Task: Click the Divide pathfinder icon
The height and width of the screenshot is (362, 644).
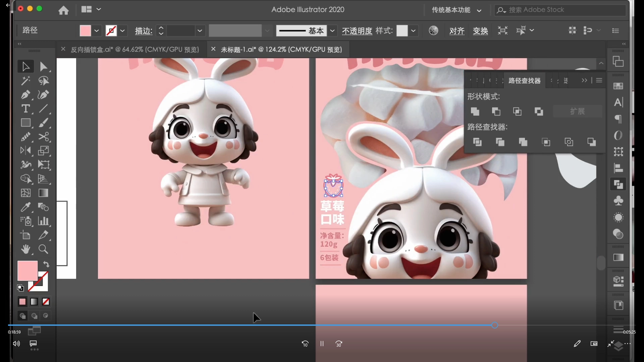Action: click(477, 142)
